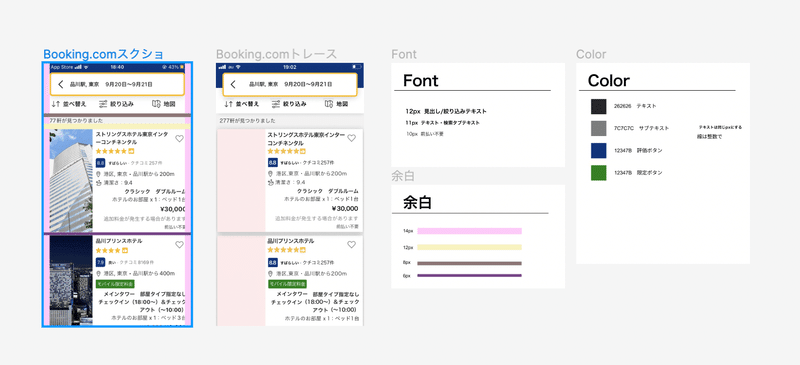Favorite 品川プリンスホテル with heart in トレース frame
The image size is (800, 365).
pyautogui.click(x=352, y=245)
